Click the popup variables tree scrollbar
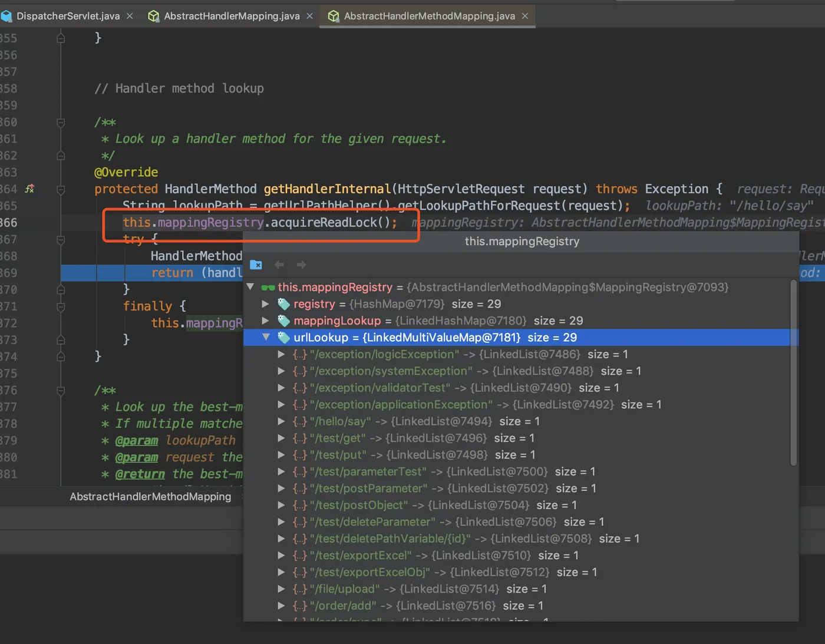This screenshot has height=644, width=825. [794, 373]
